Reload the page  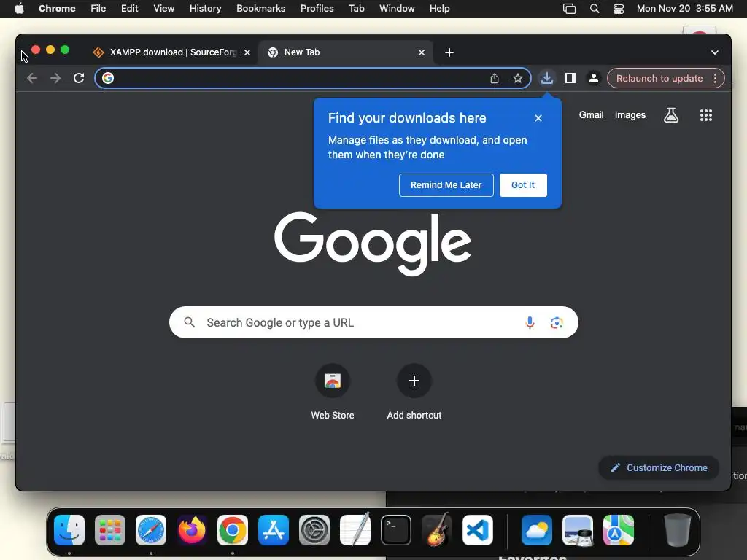pyautogui.click(x=79, y=78)
